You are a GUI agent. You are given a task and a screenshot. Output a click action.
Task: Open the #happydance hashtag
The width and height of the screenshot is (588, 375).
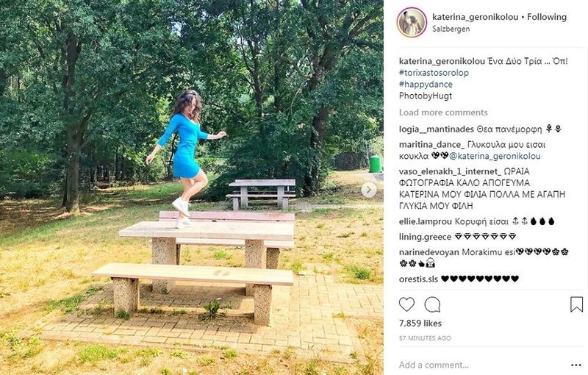(426, 85)
